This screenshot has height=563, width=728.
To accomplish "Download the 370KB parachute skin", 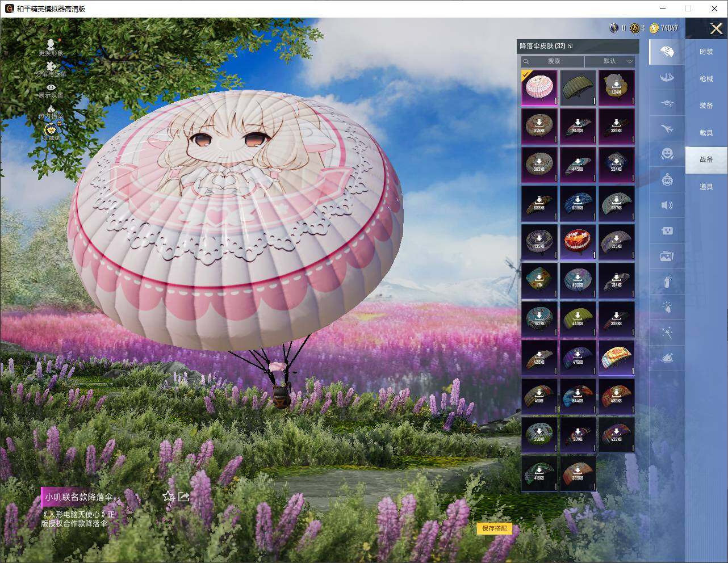I will click(x=539, y=435).
